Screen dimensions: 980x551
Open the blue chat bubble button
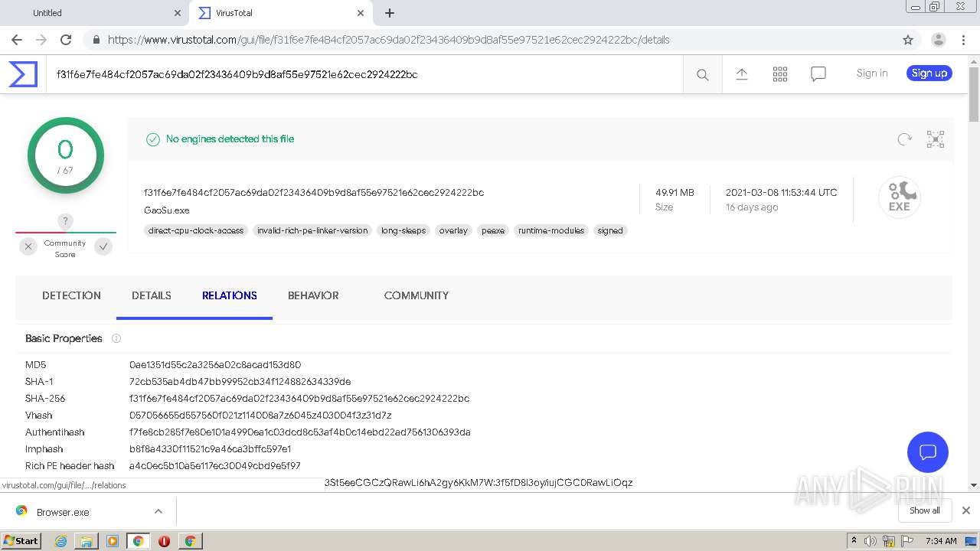point(927,452)
